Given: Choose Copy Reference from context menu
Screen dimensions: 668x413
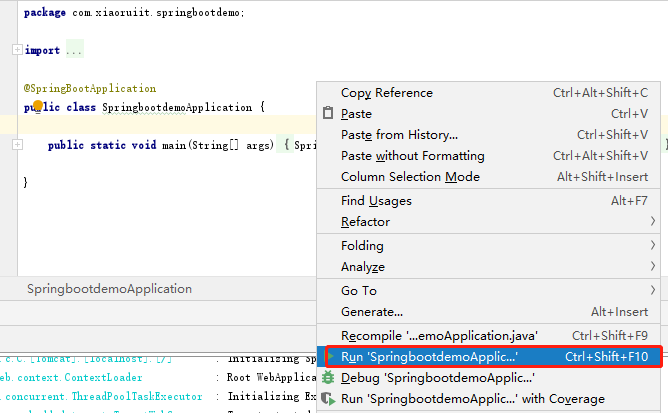Looking at the screenshot, I should tap(489, 92).
